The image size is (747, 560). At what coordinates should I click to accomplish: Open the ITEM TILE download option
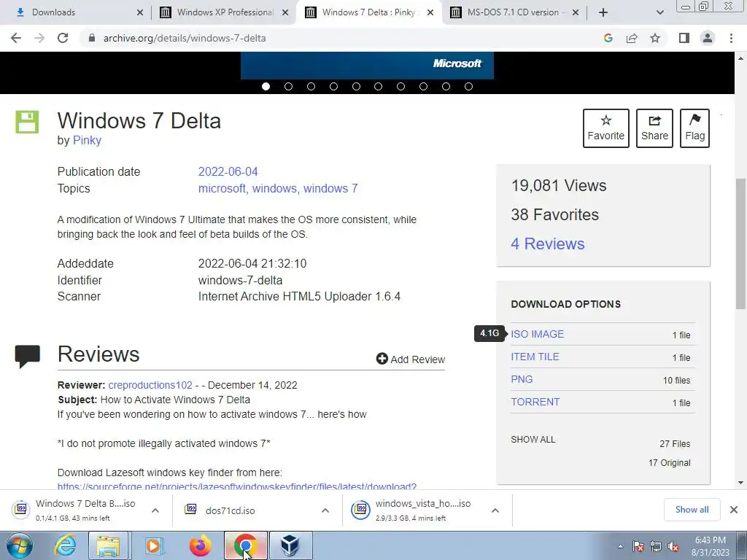[535, 357]
